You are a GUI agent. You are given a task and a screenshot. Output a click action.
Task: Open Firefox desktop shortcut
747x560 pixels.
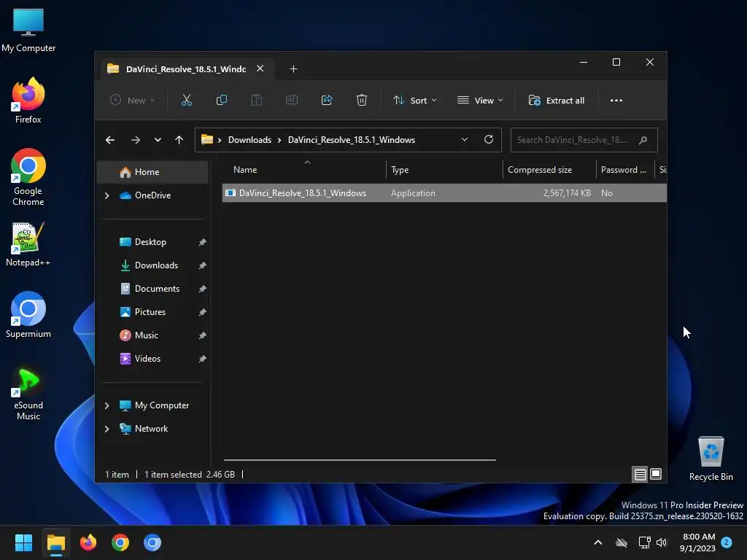[x=28, y=101]
